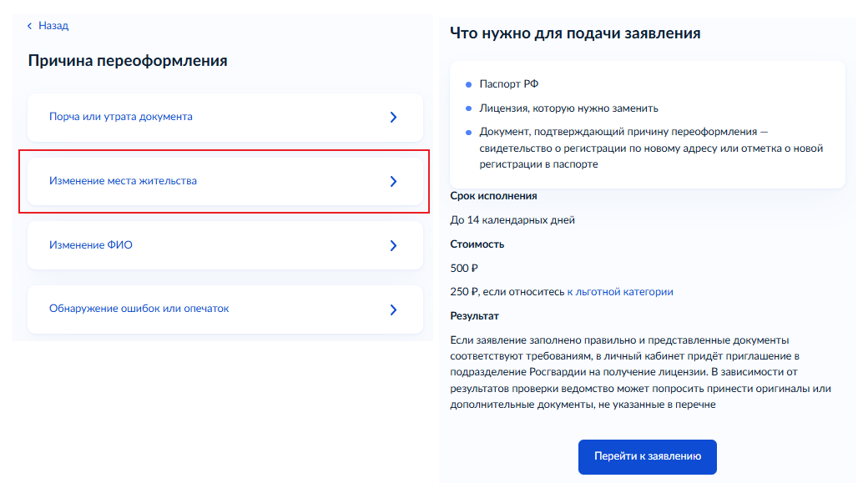Select the Изменение ФИО option
This screenshot has height=488, width=868.
click(225, 245)
